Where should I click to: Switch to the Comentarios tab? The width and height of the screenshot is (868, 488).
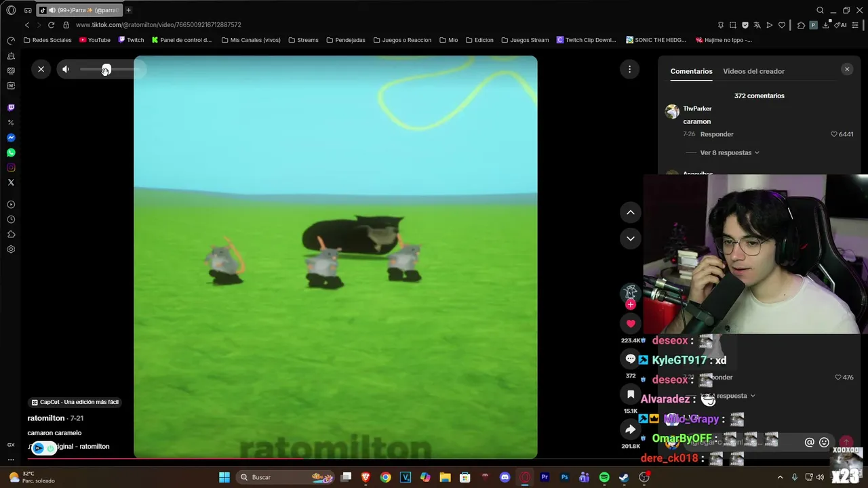[691, 71]
